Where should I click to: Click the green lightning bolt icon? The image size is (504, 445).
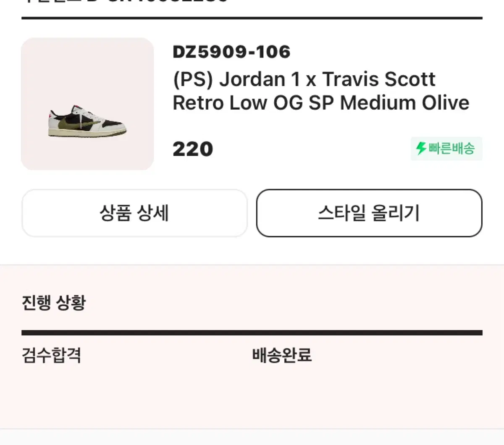(421, 148)
